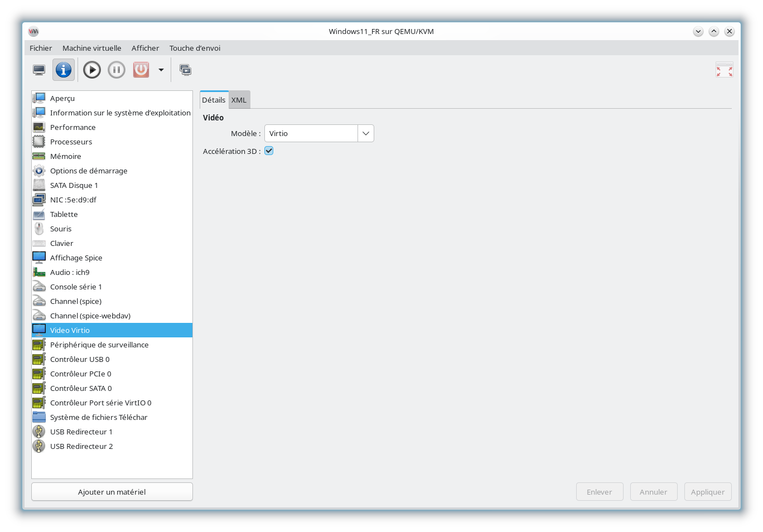This screenshot has width=763, height=532.
Task: Open snapshots manager toolbar icon
Action: click(185, 70)
